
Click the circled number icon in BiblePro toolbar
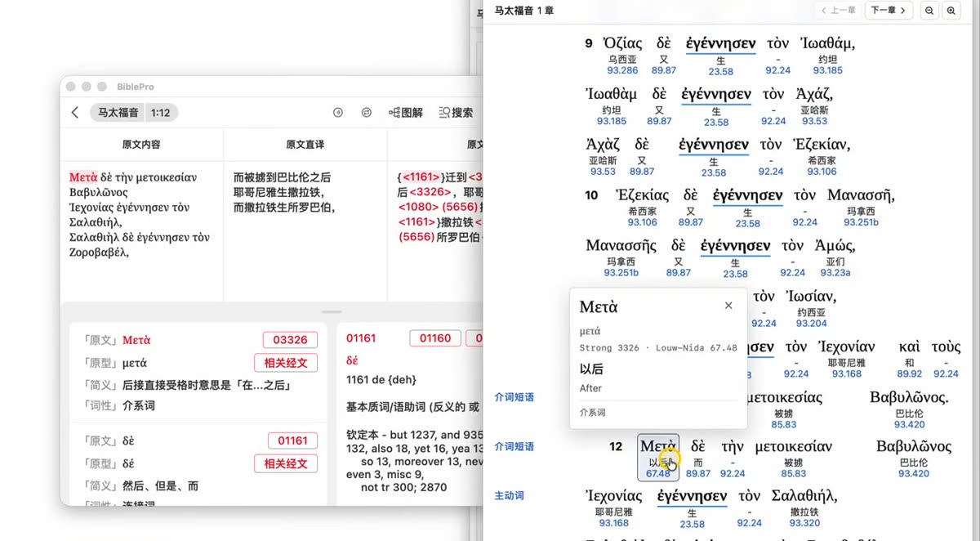[x=338, y=113]
